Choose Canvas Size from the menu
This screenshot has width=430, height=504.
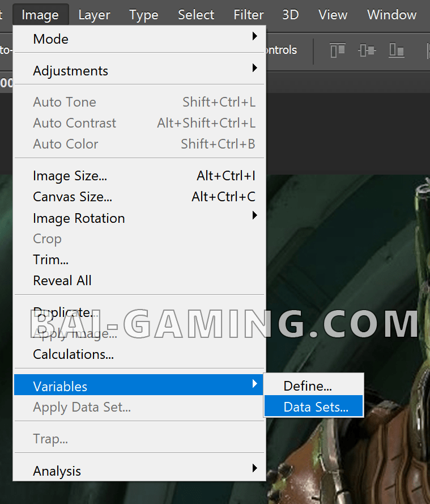tap(73, 197)
